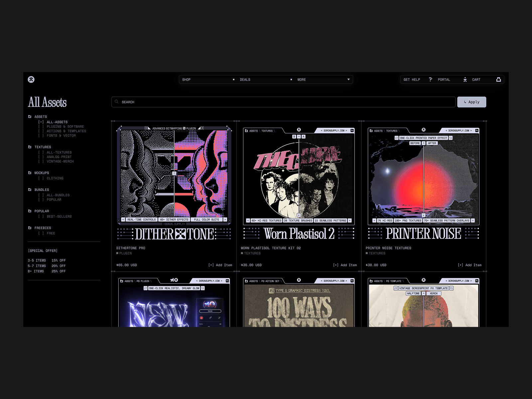This screenshot has height=399, width=532.
Task: Click the "8+ ITEMS 25% OFF" offer line
Action: [47, 271]
